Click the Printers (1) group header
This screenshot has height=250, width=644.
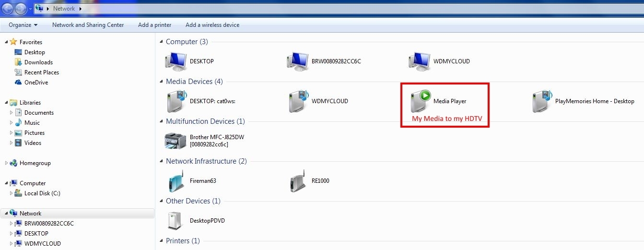pos(183,241)
